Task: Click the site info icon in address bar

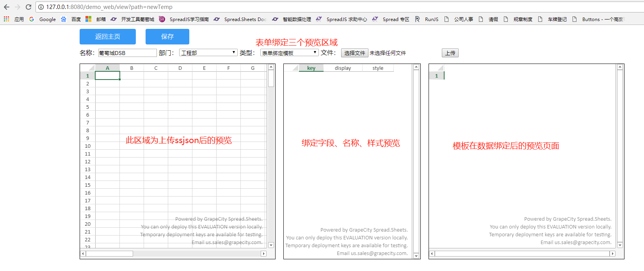Action: coord(41,7)
